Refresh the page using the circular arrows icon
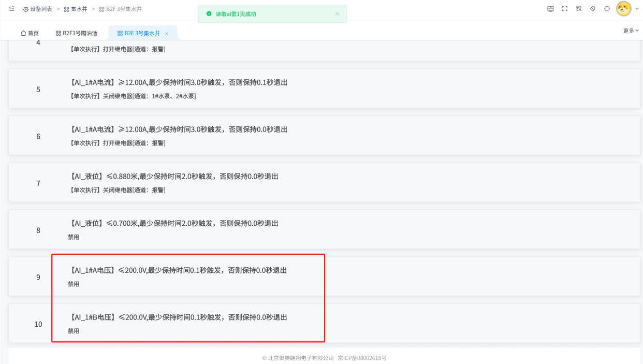Image resolution: width=643 pixels, height=364 pixels. (607, 9)
